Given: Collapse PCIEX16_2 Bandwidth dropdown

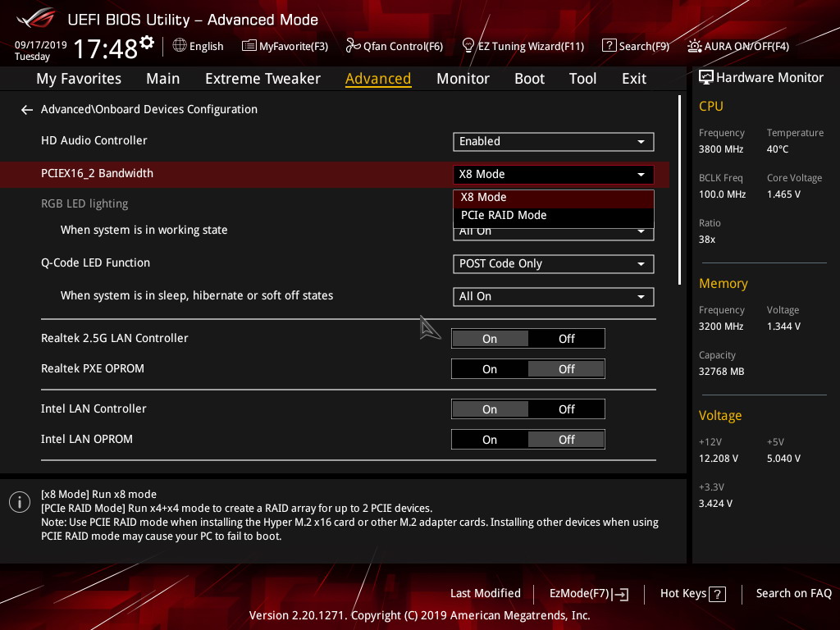Looking at the screenshot, I should [554, 174].
